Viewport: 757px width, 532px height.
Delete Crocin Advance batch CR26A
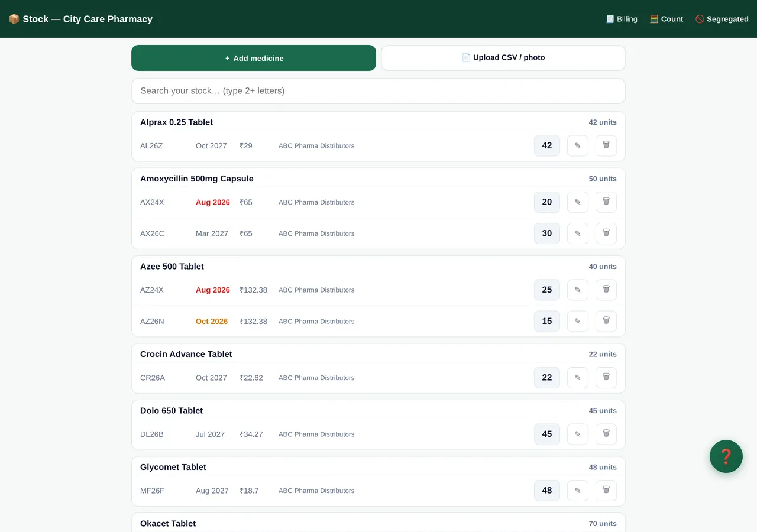point(606,378)
